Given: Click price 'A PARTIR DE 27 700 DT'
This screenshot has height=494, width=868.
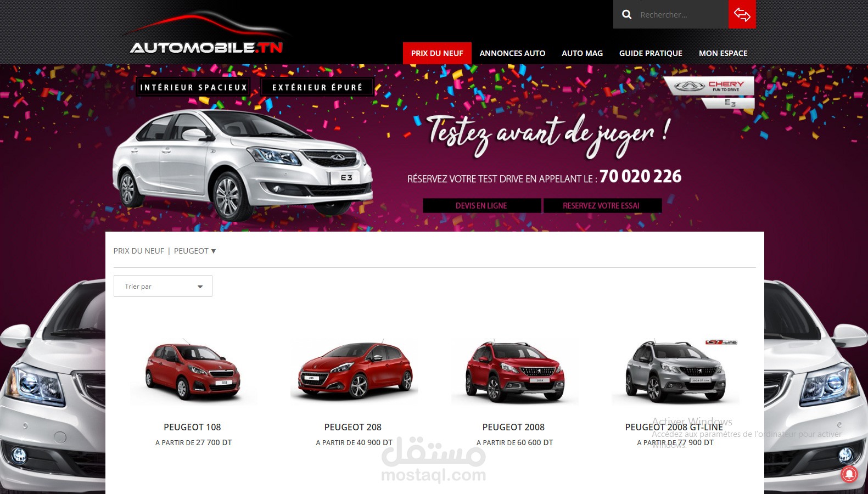Looking at the screenshot, I should pos(194,442).
